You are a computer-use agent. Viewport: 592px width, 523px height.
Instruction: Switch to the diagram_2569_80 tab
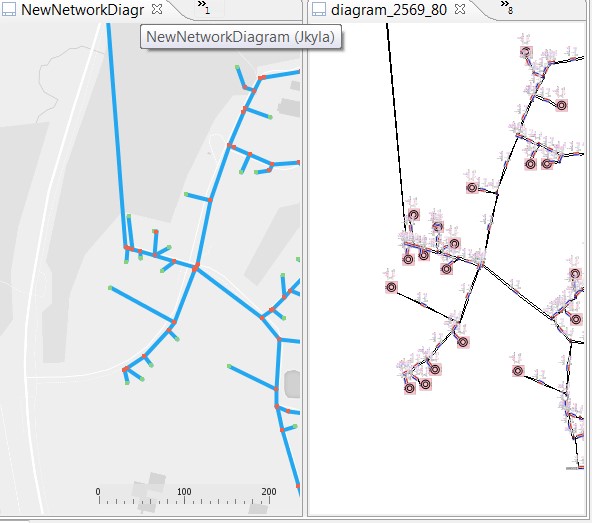(x=388, y=10)
